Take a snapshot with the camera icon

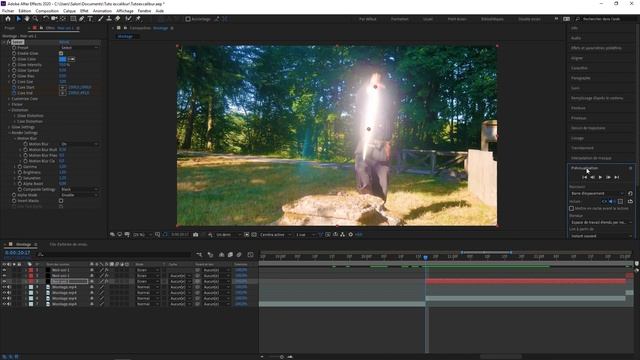(x=196, y=235)
